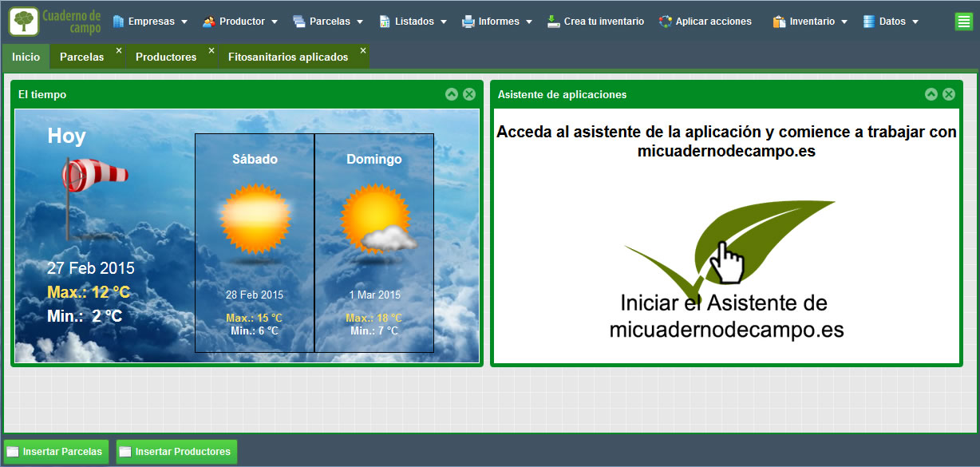The image size is (980, 467).
Task: Click Aplicar acciones
Action: pyautogui.click(x=705, y=22)
